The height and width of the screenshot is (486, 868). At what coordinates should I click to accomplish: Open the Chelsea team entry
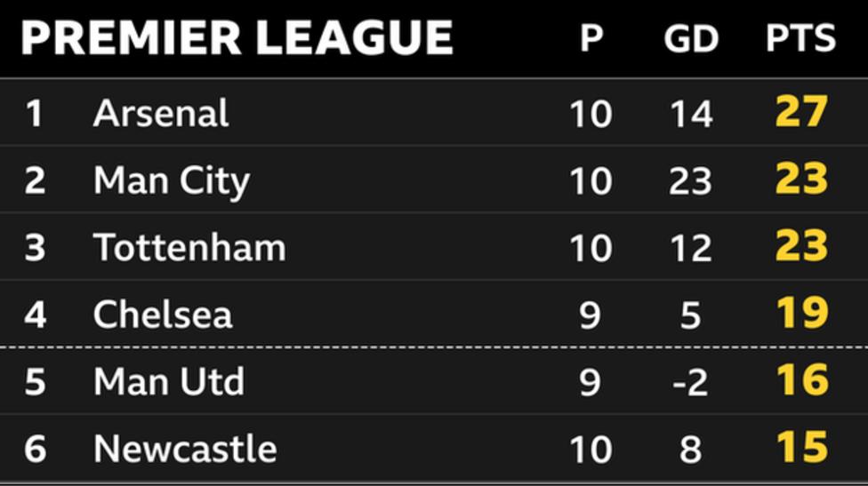click(163, 314)
